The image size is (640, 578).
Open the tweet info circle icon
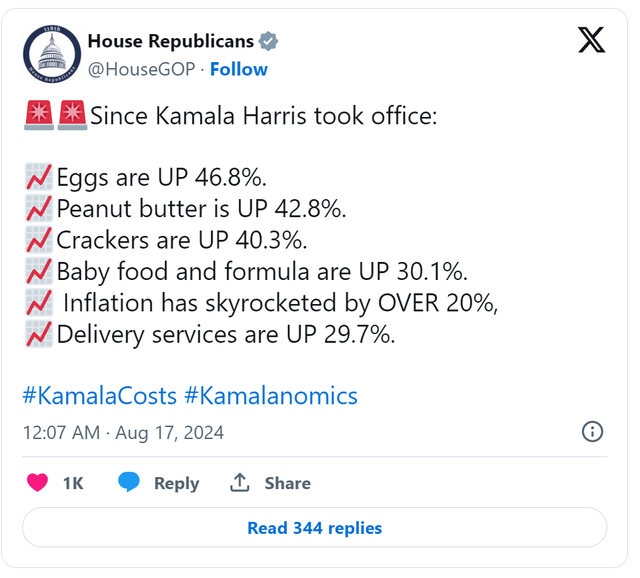coord(592,431)
